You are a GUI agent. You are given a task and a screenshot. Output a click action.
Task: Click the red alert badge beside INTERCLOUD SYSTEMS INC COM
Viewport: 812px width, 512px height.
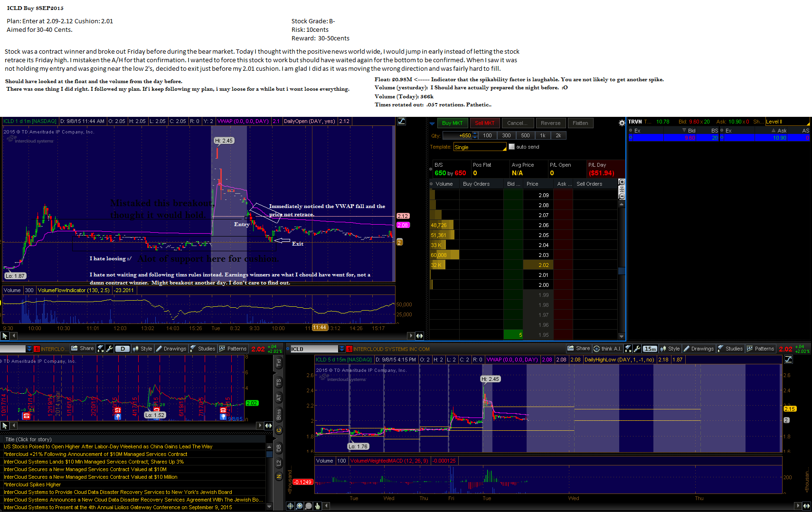[x=349, y=349]
